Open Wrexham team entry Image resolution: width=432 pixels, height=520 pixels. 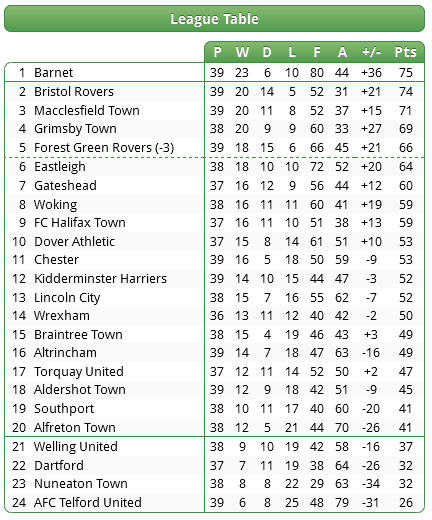pos(62,316)
